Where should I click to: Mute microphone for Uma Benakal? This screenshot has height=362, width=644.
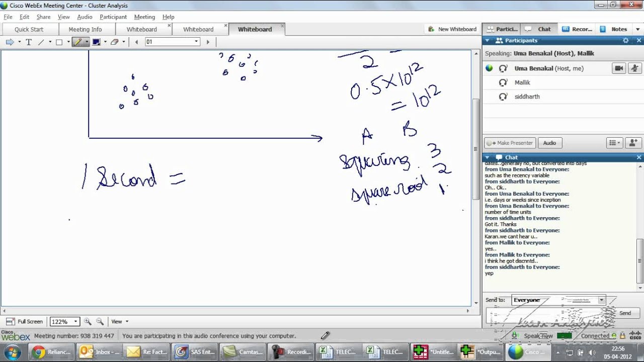(634, 68)
